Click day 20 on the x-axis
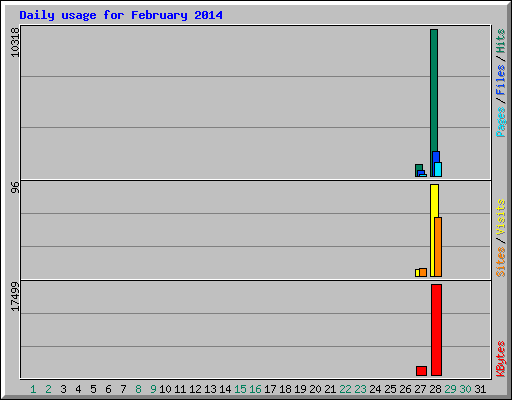This screenshot has height=400, width=512. coord(315,389)
